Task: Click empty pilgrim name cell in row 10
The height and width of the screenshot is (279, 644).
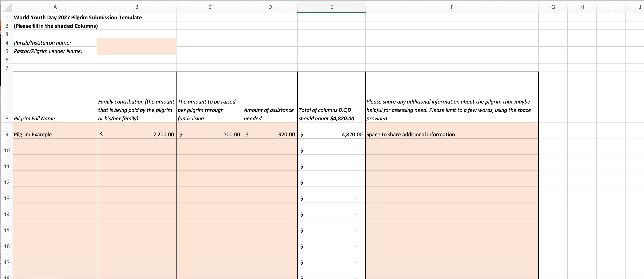Action: (x=55, y=147)
